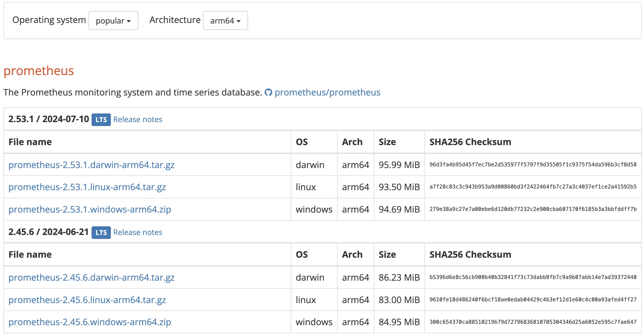The image size is (644, 335).
Task: Click the 95.99 MiB size cell
Action: point(399,165)
